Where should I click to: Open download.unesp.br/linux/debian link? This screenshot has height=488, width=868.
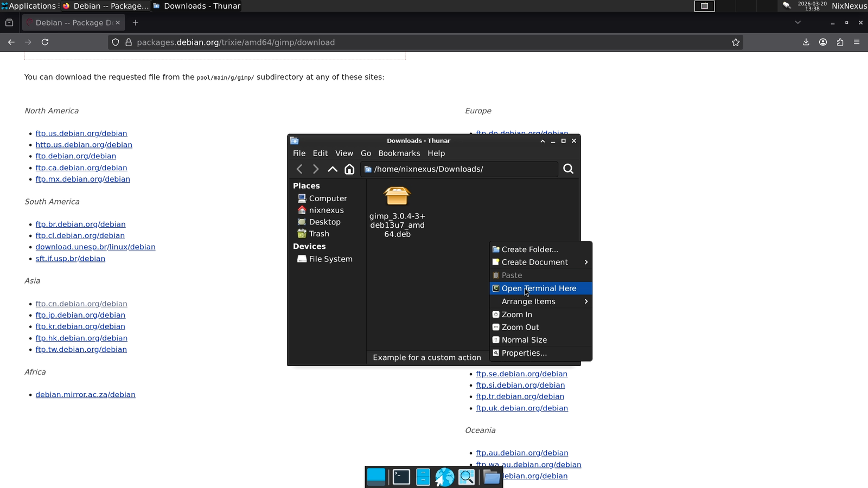95,247
